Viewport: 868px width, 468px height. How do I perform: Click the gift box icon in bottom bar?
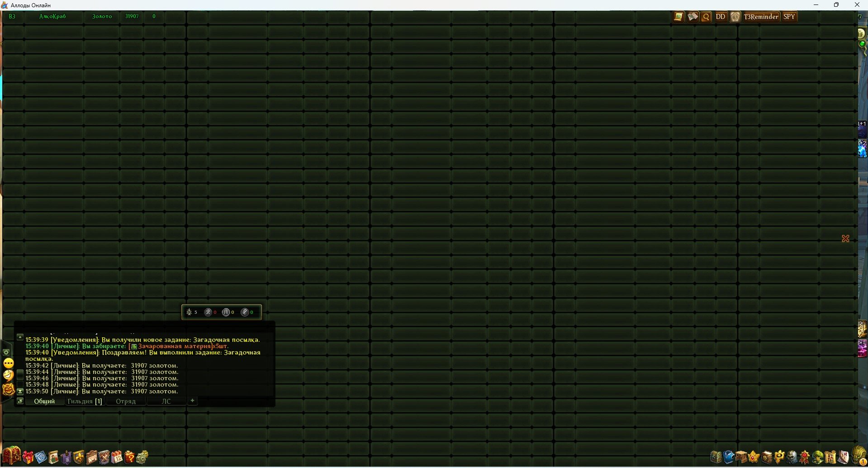[28, 458]
